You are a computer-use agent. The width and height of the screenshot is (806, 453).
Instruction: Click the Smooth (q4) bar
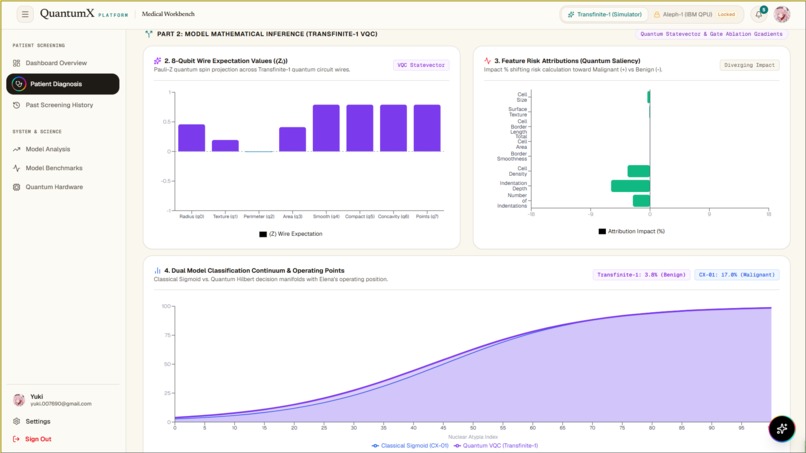326,128
